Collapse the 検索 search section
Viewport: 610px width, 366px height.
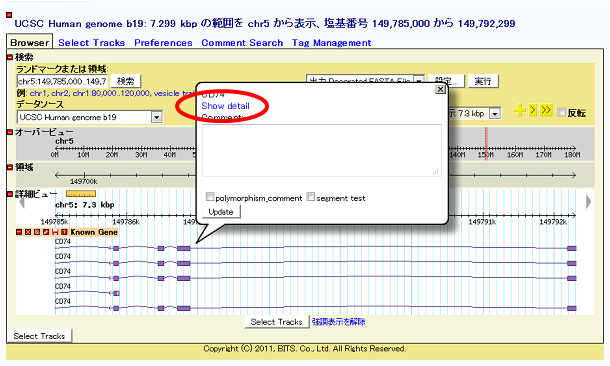click(x=10, y=58)
